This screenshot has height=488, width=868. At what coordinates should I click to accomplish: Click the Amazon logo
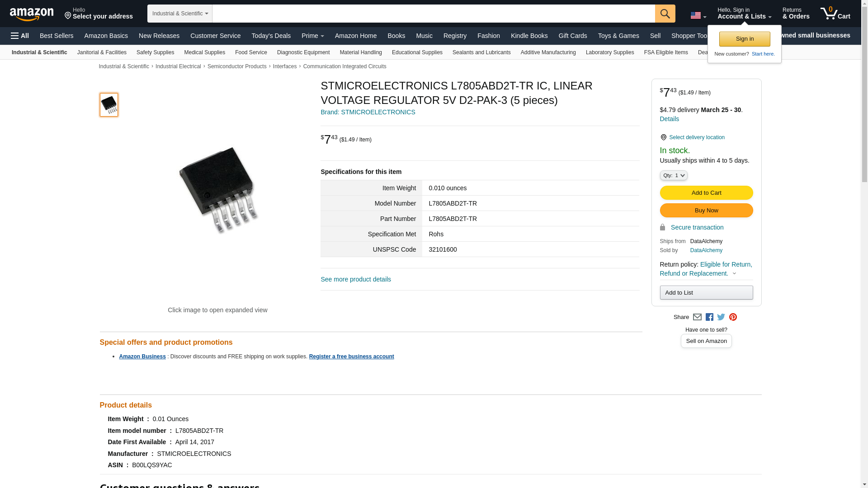coord(32,14)
